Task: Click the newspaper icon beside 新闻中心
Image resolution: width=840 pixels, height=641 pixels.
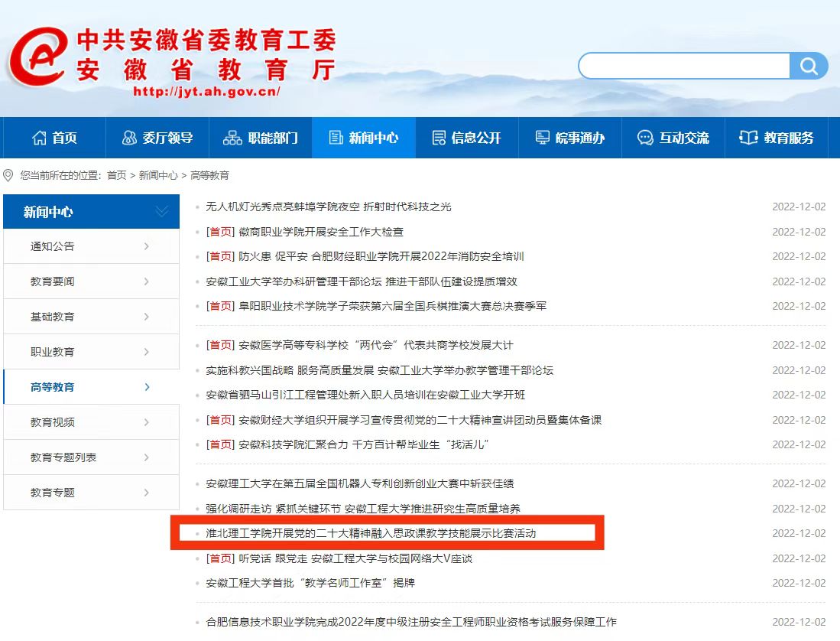Action: (336, 138)
